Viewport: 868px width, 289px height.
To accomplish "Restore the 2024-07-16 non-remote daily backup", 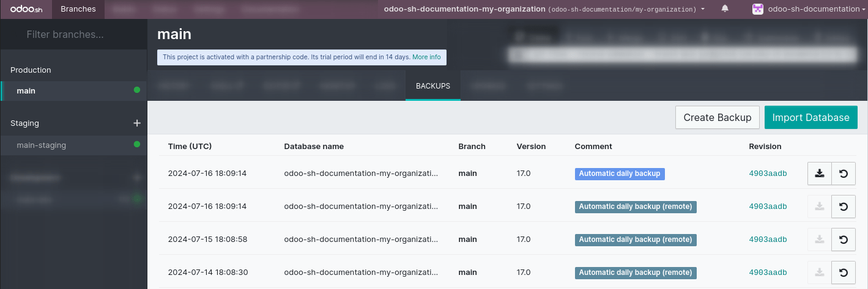I will 844,174.
